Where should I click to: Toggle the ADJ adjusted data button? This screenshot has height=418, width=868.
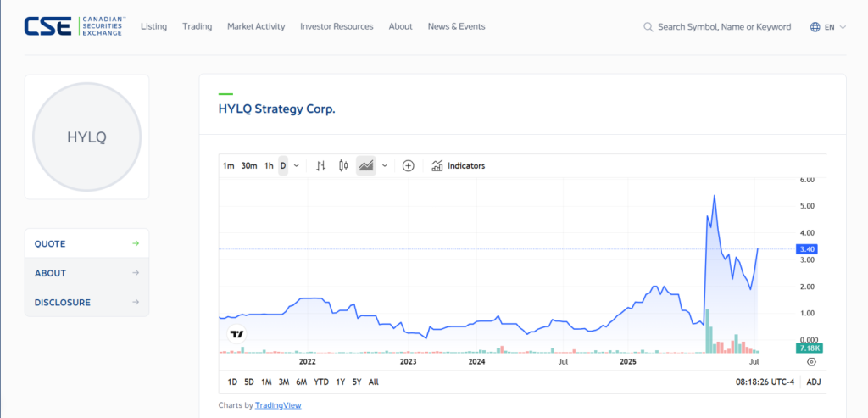[813, 382]
